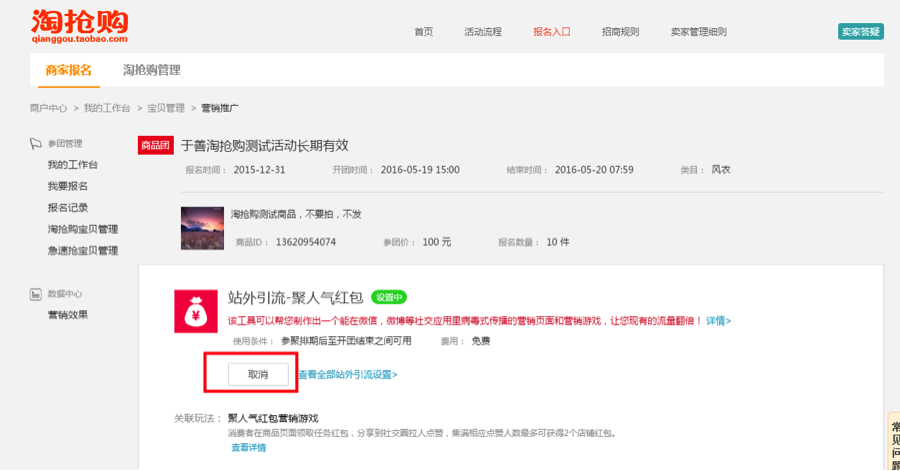Click the red 商品团 tag
The image size is (900, 471).
pos(156,145)
